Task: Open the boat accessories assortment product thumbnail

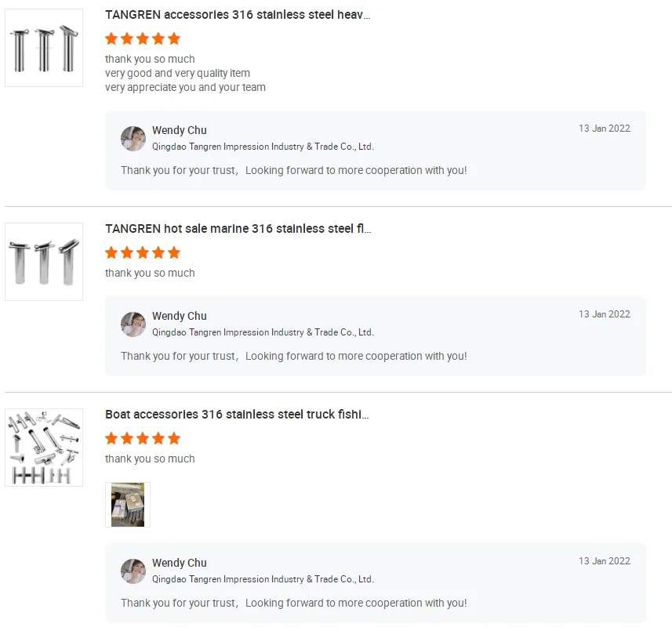Action: pos(44,448)
